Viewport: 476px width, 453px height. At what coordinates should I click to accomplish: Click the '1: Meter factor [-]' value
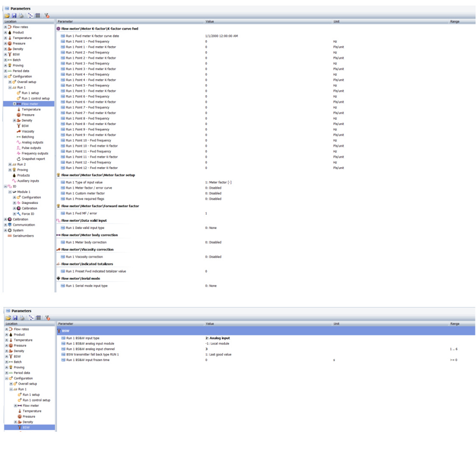pos(218,182)
